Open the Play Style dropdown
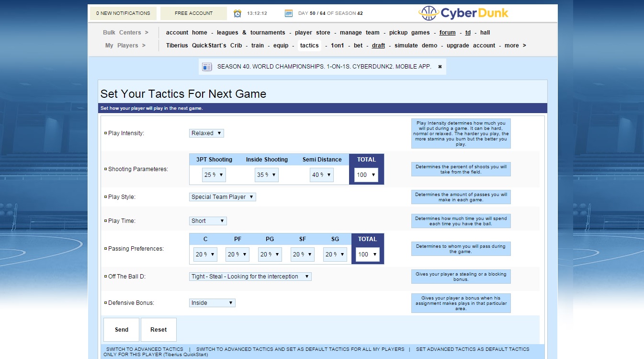Image resolution: width=644 pixels, height=359 pixels. point(223,197)
